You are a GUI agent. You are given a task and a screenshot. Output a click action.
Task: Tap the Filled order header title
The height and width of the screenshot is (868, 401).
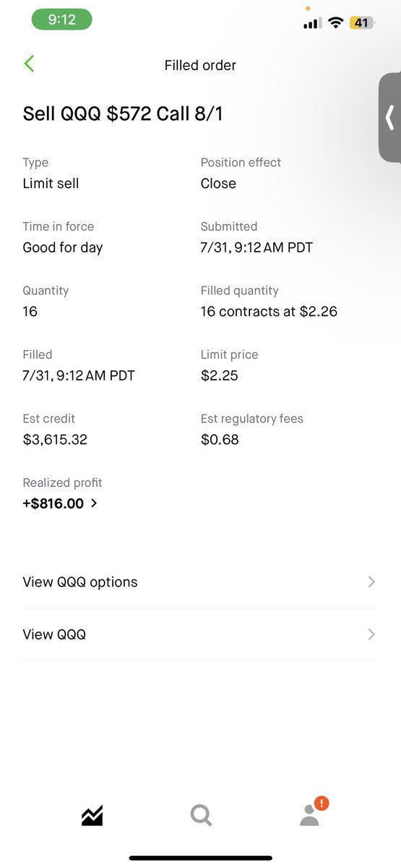click(200, 65)
